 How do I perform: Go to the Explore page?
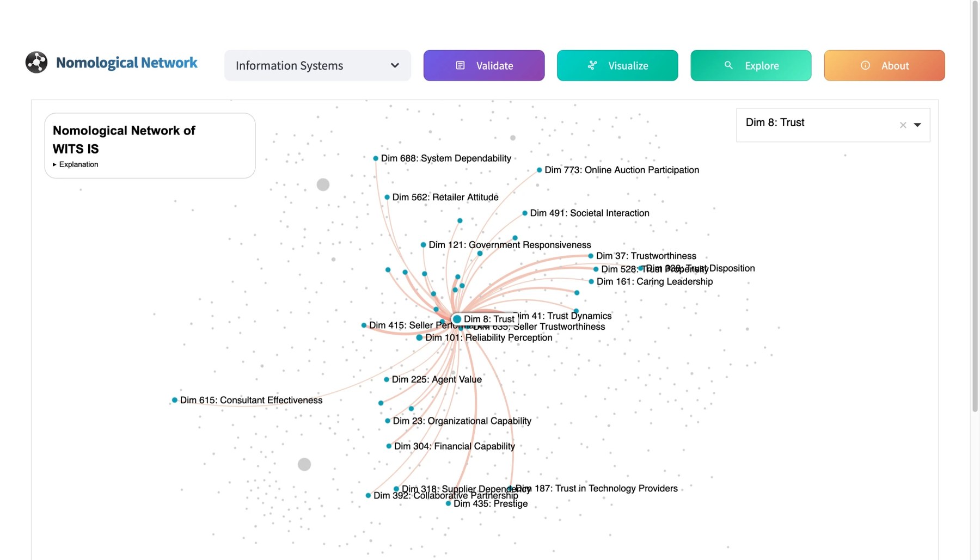point(751,65)
